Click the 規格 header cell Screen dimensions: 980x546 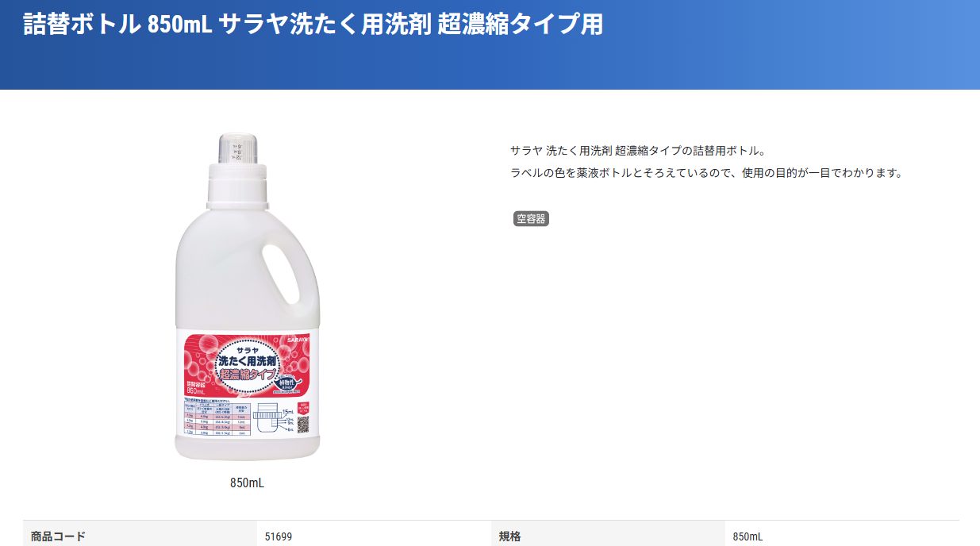point(609,536)
